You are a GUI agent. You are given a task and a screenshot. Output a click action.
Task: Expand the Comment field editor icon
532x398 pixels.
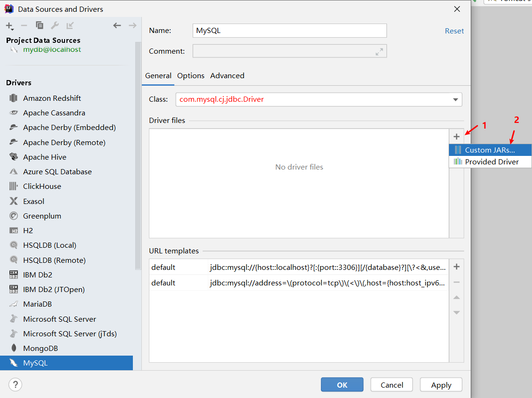pos(379,51)
